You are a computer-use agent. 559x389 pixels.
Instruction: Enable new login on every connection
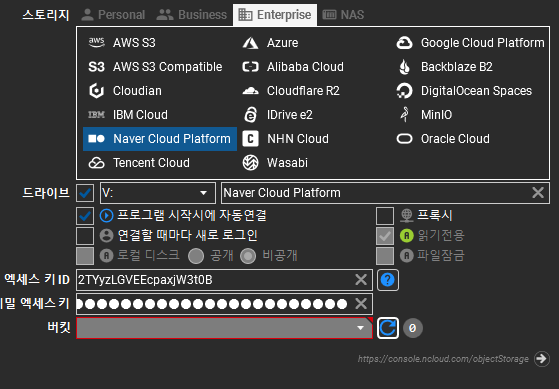click(85, 236)
